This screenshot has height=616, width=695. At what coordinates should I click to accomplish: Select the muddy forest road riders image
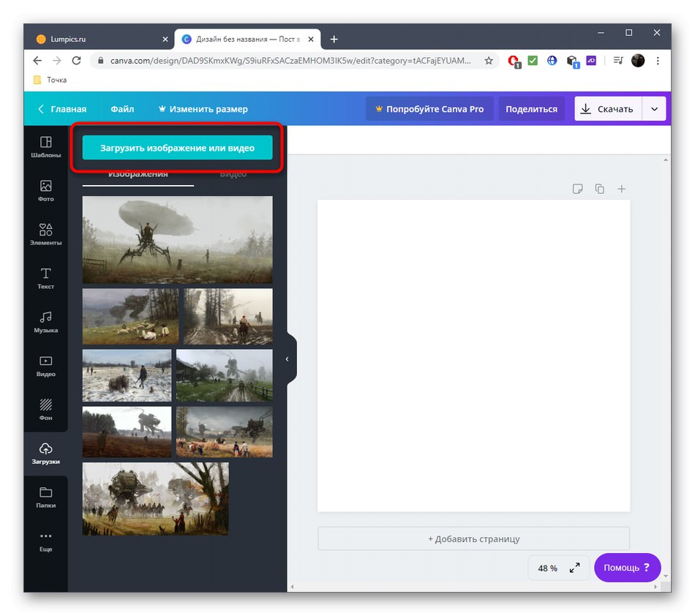(228, 317)
